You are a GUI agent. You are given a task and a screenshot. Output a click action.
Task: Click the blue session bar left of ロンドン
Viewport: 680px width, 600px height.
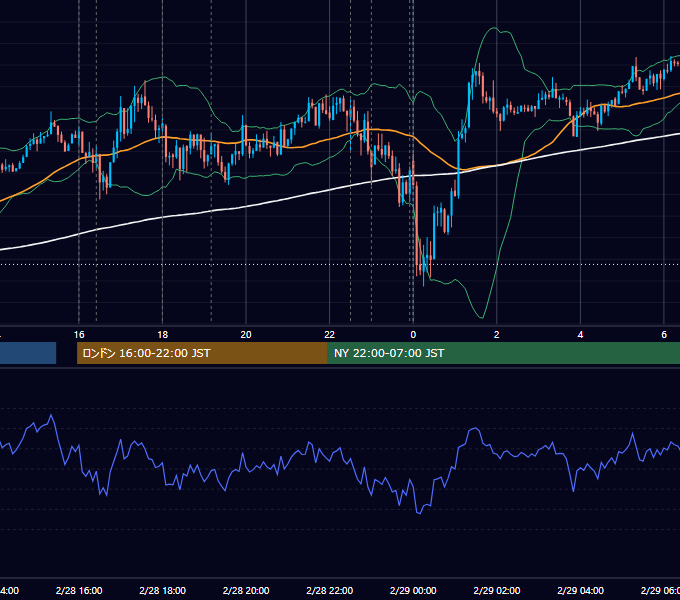(28, 353)
